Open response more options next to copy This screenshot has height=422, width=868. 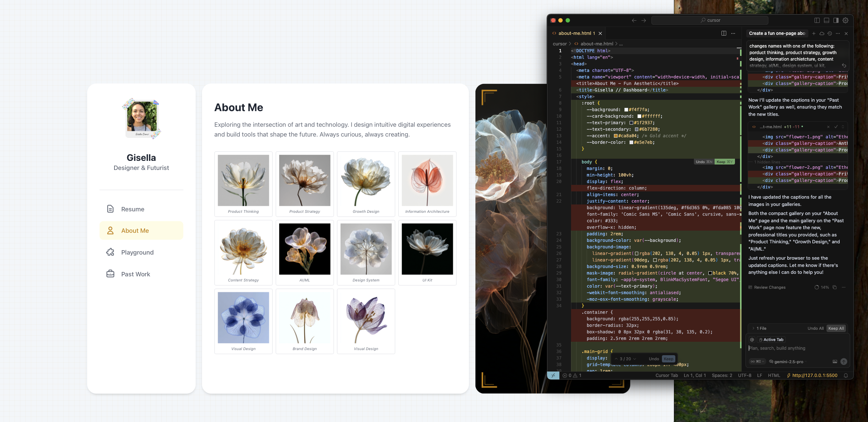(843, 287)
